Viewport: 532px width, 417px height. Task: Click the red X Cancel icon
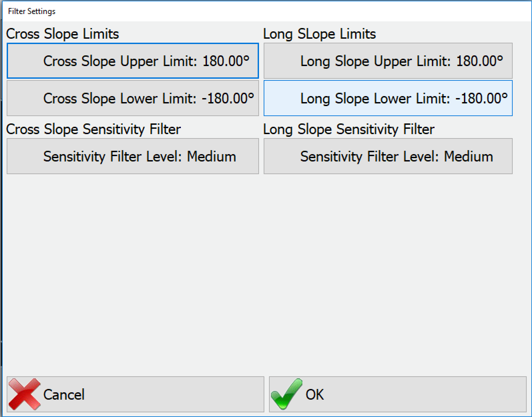[24, 394]
